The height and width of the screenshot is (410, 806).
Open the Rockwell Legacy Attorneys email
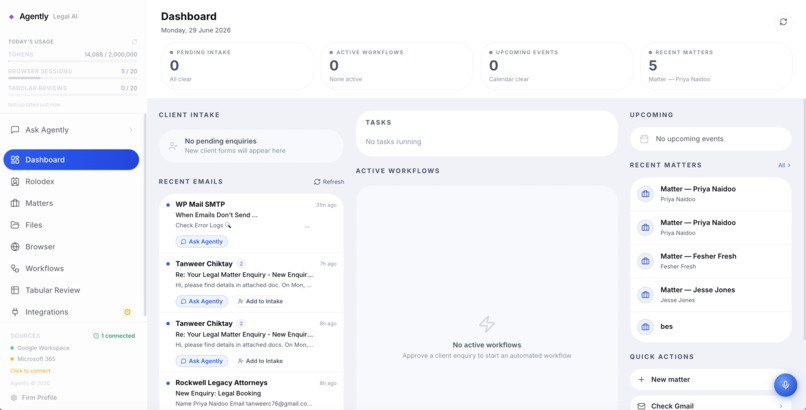point(251,393)
